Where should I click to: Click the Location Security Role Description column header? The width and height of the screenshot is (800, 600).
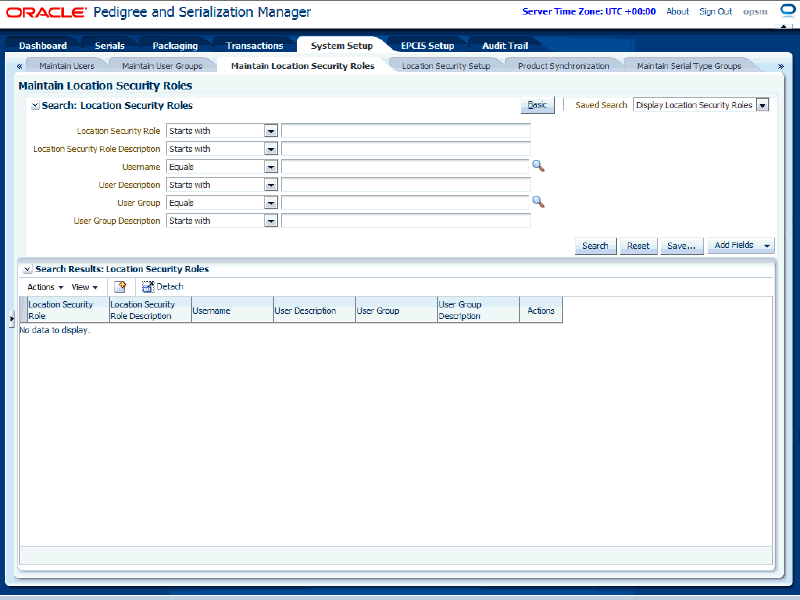coord(151,310)
